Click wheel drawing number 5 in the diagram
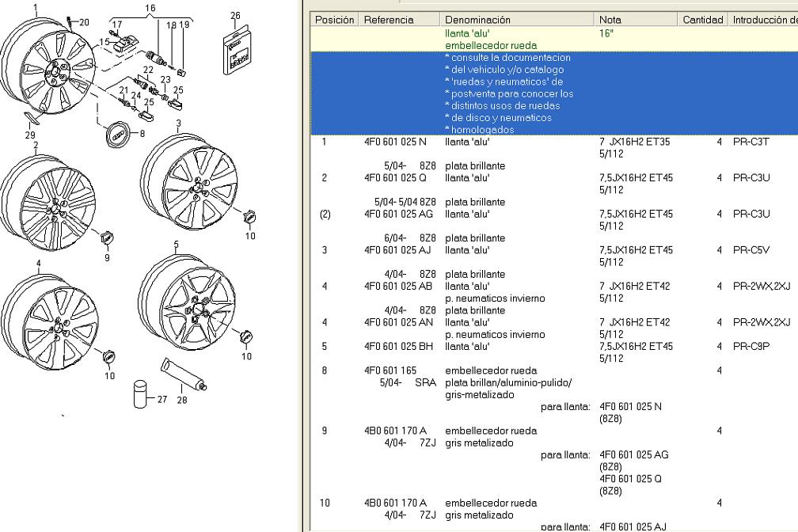The height and width of the screenshot is (532, 798). tap(188, 303)
